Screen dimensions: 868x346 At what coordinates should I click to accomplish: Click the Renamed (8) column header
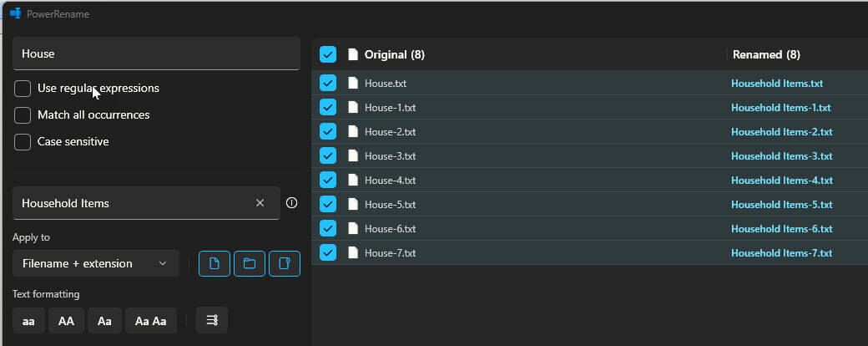point(766,54)
